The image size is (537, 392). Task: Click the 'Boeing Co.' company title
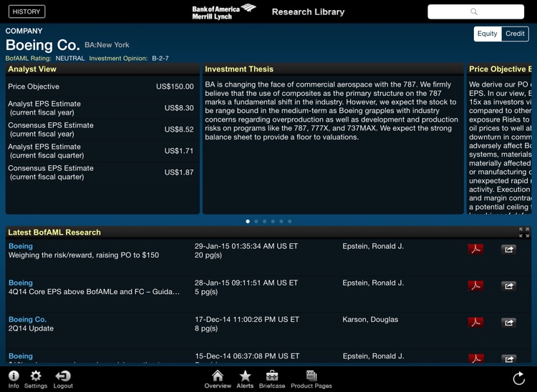point(43,45)
